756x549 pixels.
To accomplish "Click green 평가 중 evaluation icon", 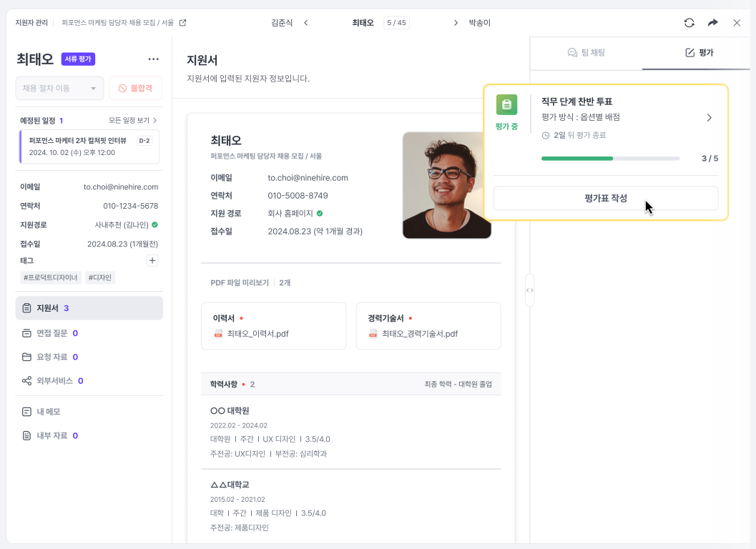I will [506, 104].
